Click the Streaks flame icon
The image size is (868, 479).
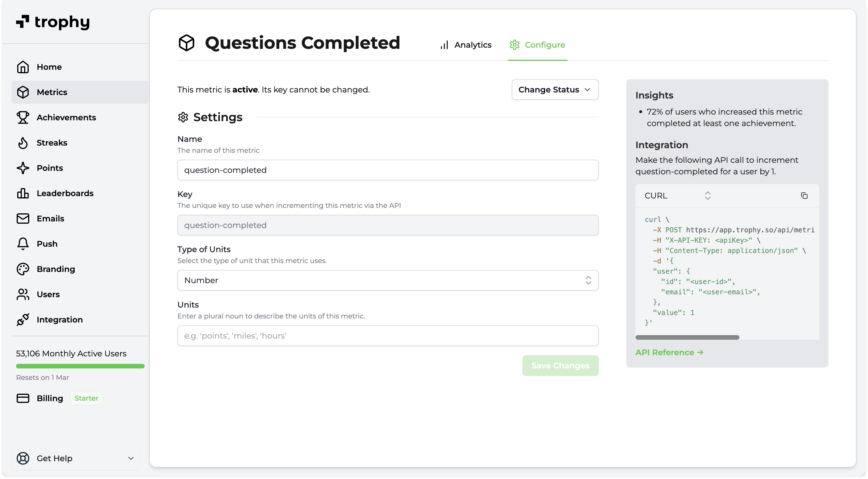[x=23, y=143]
